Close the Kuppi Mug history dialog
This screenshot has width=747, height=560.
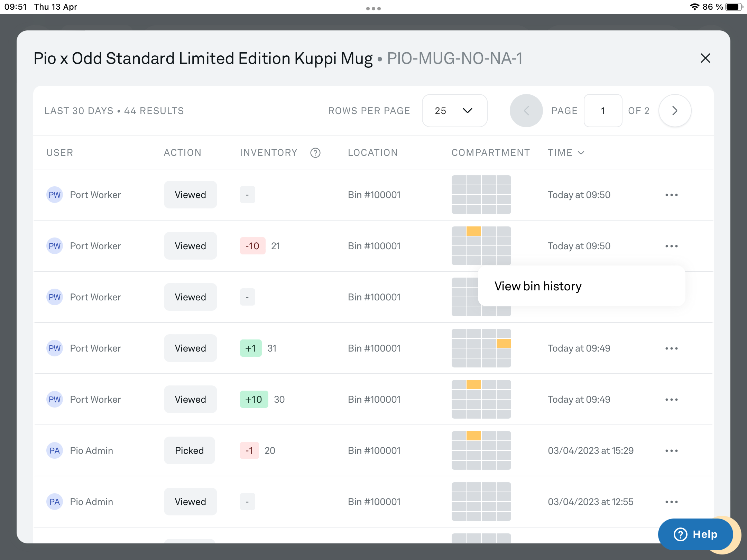tap(705, 58)
